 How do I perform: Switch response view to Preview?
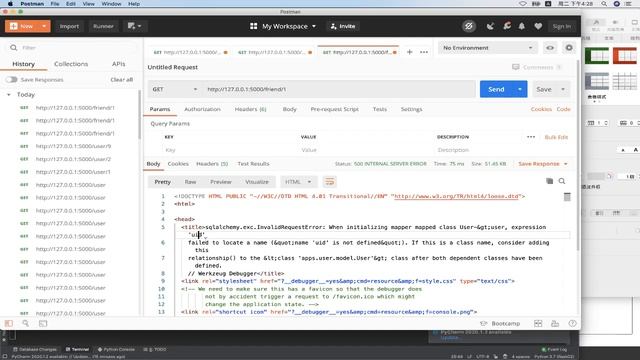[221, 182]
